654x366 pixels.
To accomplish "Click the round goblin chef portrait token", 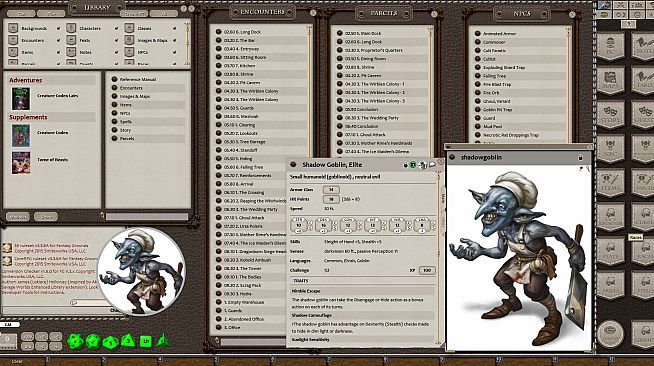I will (x=142, y=271).
